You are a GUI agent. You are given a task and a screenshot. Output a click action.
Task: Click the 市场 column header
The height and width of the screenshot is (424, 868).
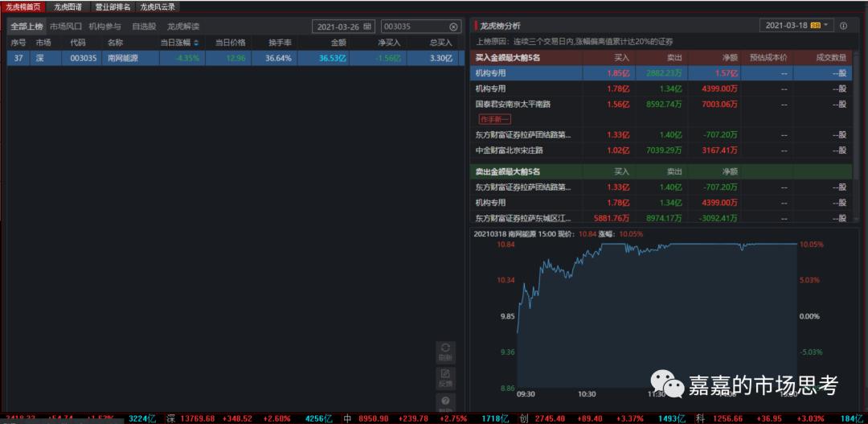click(x=43, y=43)
